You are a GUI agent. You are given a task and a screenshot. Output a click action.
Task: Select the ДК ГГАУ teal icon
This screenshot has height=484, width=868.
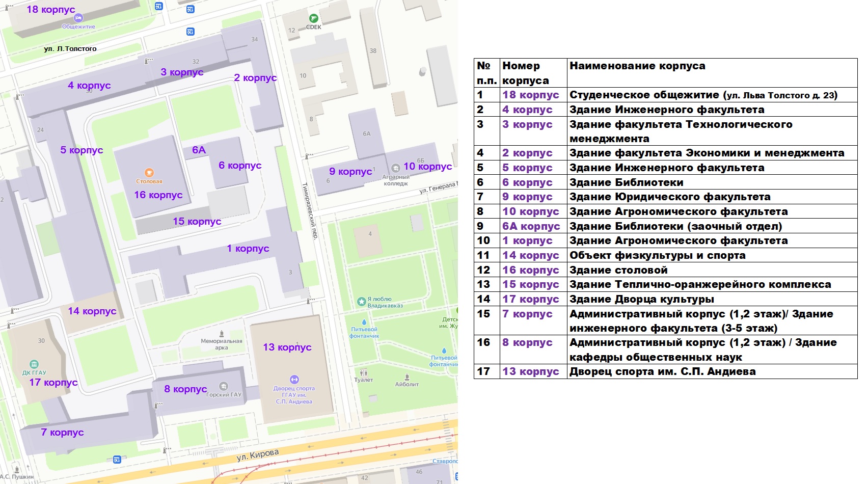[x=34, y=364]
